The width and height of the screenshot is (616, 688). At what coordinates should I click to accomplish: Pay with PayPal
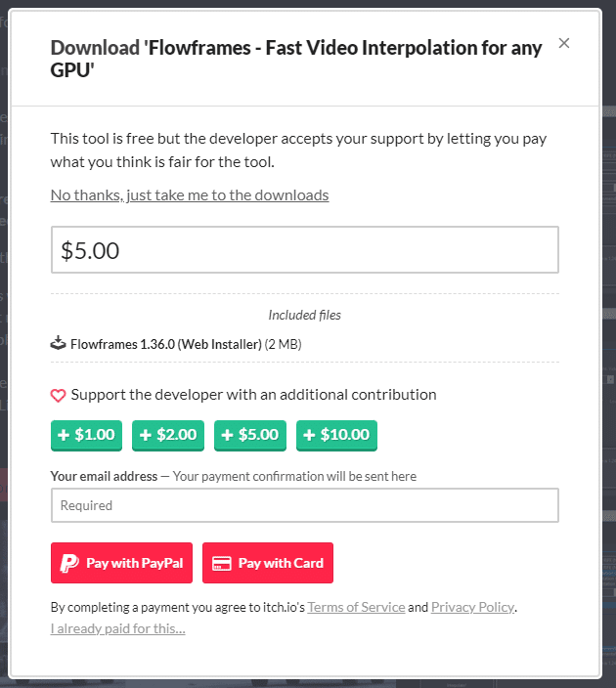pos(122,563)
